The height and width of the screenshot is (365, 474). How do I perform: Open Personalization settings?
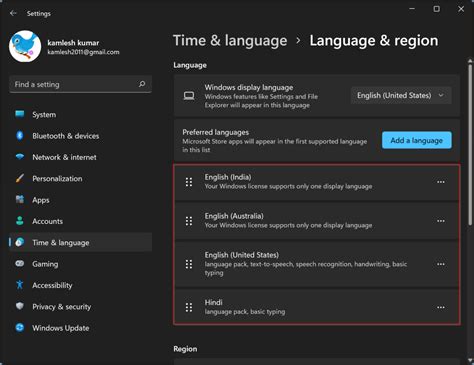tap(80, 179)
